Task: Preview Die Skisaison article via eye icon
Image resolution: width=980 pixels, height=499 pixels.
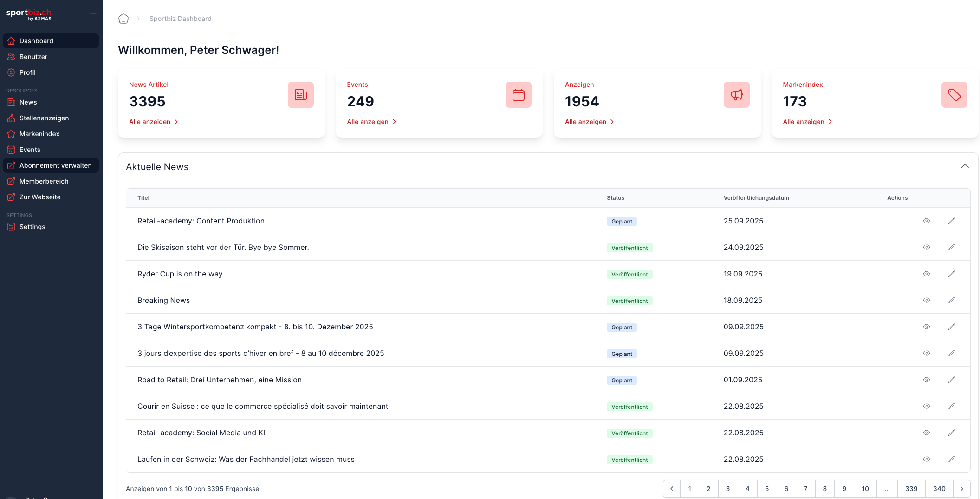Action: point(926,247)
